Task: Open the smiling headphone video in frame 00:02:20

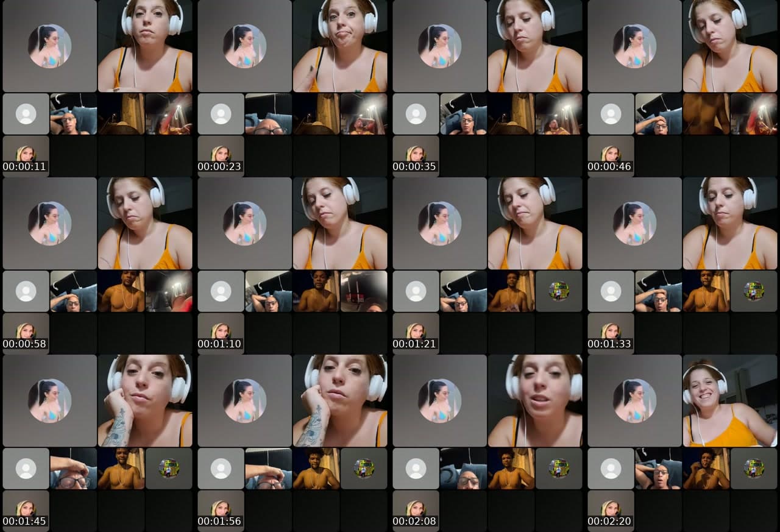Action: [730, 400]
